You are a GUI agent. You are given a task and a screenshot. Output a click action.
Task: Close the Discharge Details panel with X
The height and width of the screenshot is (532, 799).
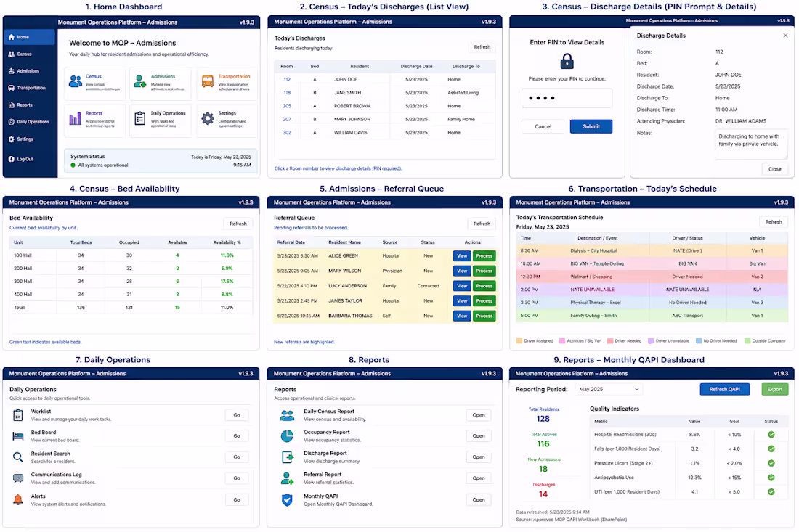(785, 36)
